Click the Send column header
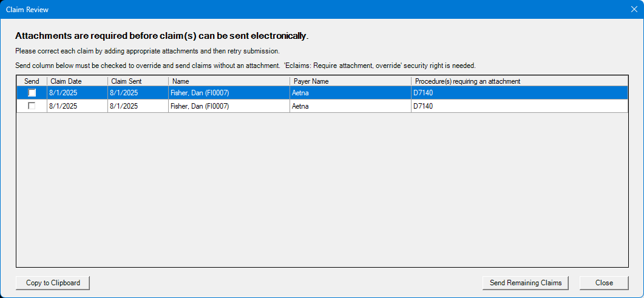The height and width of the screenshot is (298, 644). [32, 81]
